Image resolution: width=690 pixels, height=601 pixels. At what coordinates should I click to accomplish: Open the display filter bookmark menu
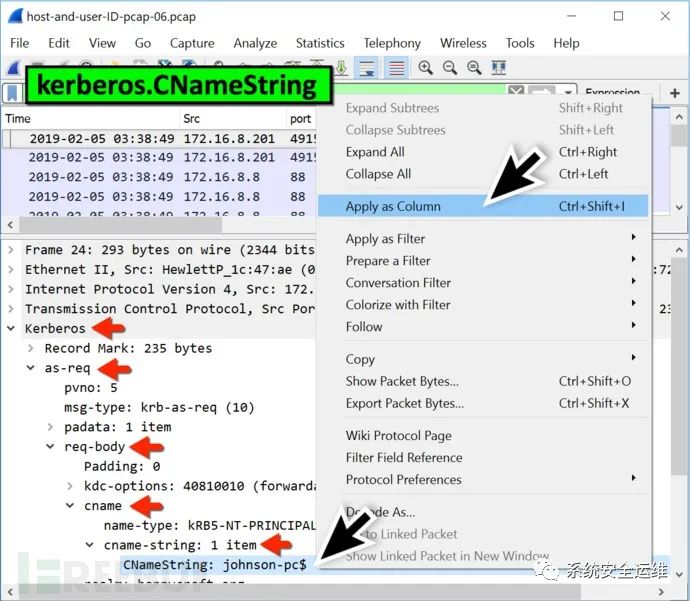(x=13, y=93)
